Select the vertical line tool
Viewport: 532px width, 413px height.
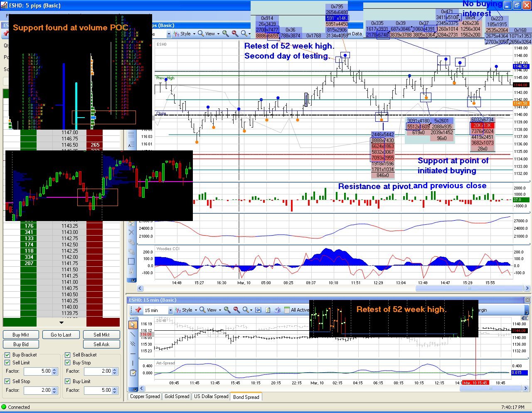tap(133, 363)
